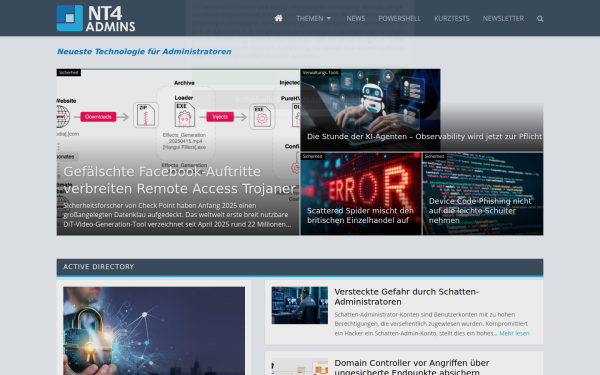Open the padlock feature image

pyautogui.click(x=154, y=331)
